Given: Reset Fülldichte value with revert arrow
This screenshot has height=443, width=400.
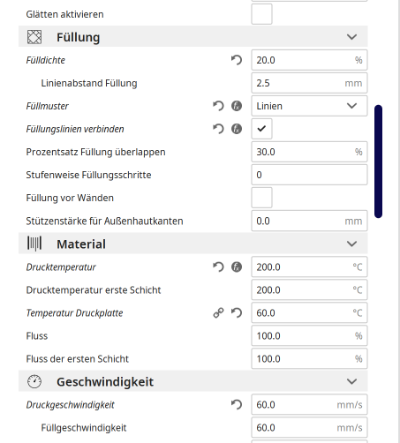Looking at the screenshot, I should click(236, 60).
